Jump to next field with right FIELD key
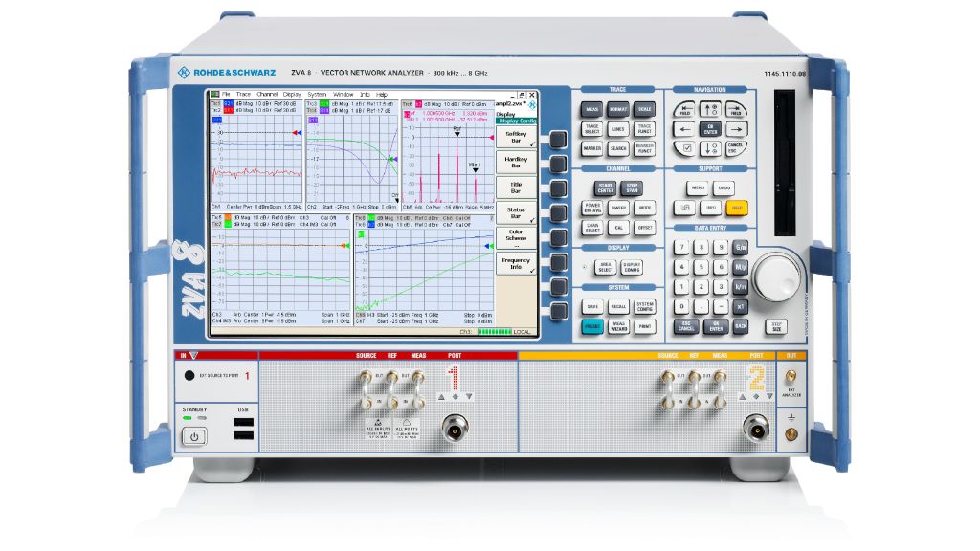 (x=736, y=110)
